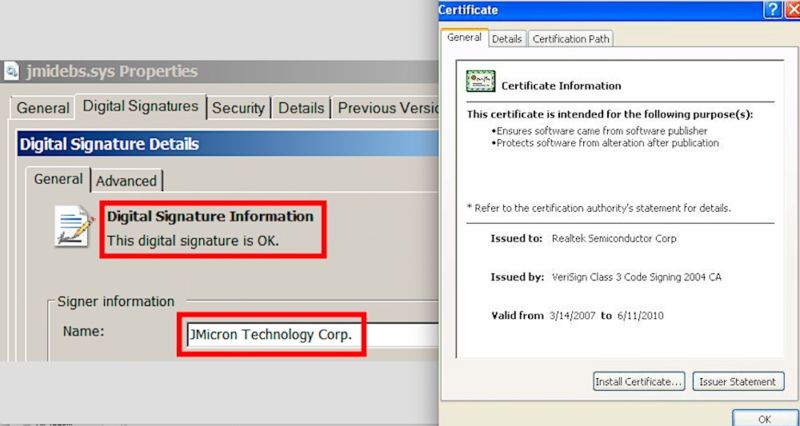Click the jmidebs.sys Properties title file icon
800x426 pixels.
pos(11,71)
